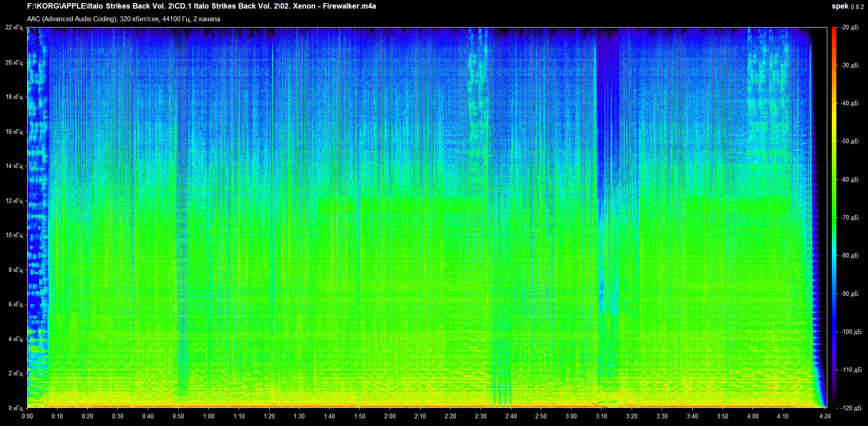
Task: Click the 3:10 time axis label
Action: point(601,416)
